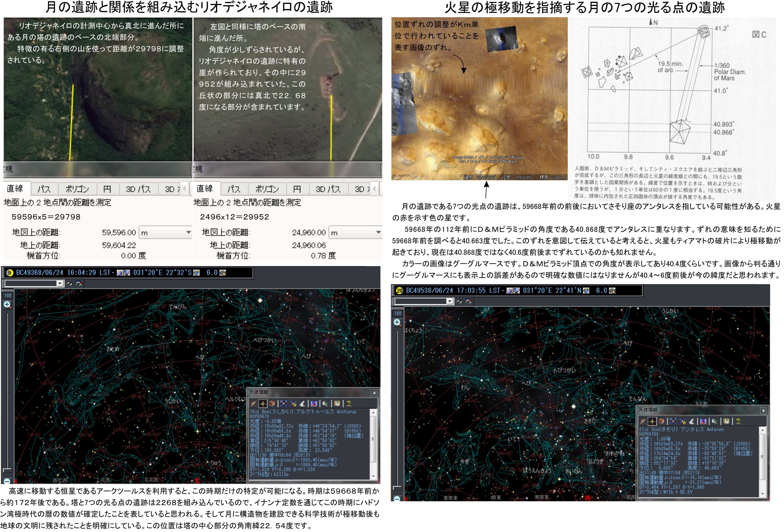Toggle selected centering icon in Antares info panel
This screenshot has height=532, width=784.
pyautogui.click(x=652, y=421)
